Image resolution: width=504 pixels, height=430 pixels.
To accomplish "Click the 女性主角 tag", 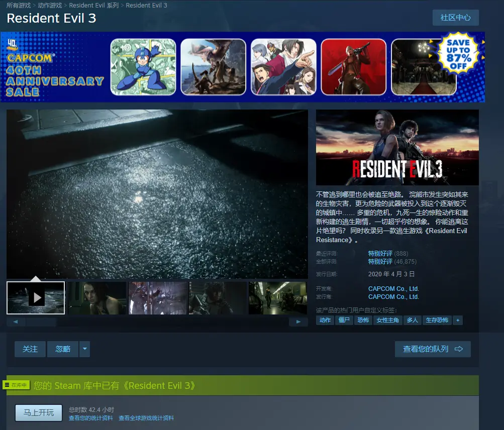I will (x=387, y=320).
